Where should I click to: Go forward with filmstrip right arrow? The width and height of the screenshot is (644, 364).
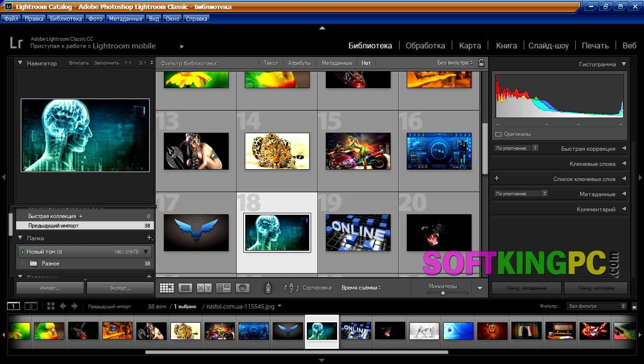pyautogui.click(x=74, y=306)
